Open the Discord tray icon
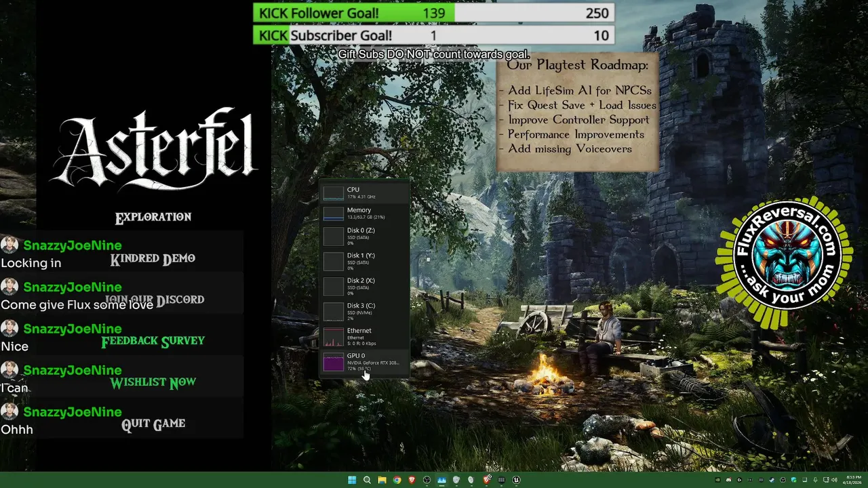Image resolution: width=868 pixels, height=488 pixels. point(728,480)
